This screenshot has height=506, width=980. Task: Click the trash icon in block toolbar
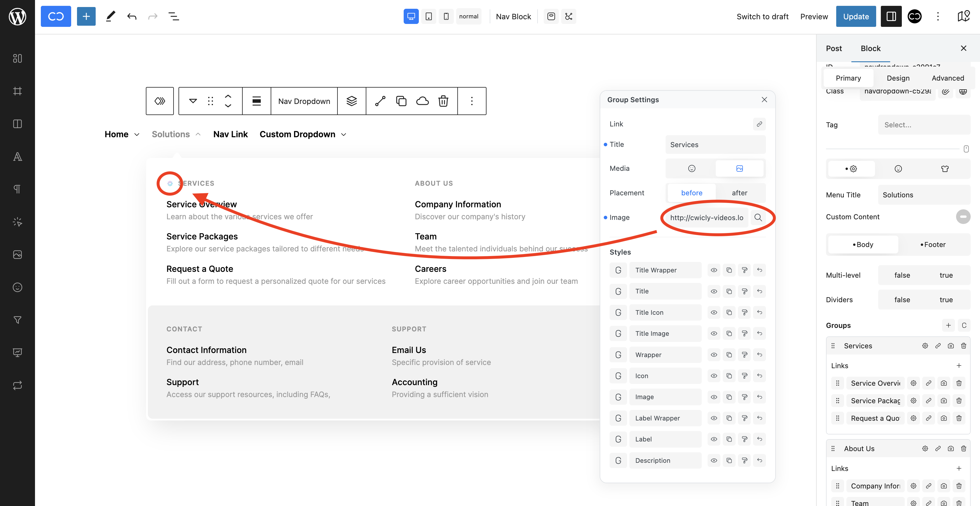pyautogui.click(x=443, y=101)
